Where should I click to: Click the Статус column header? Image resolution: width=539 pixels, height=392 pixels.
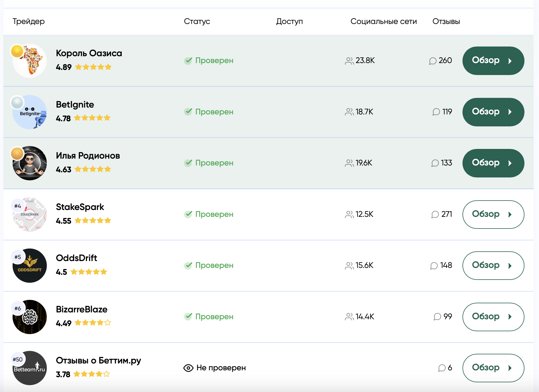197,21
